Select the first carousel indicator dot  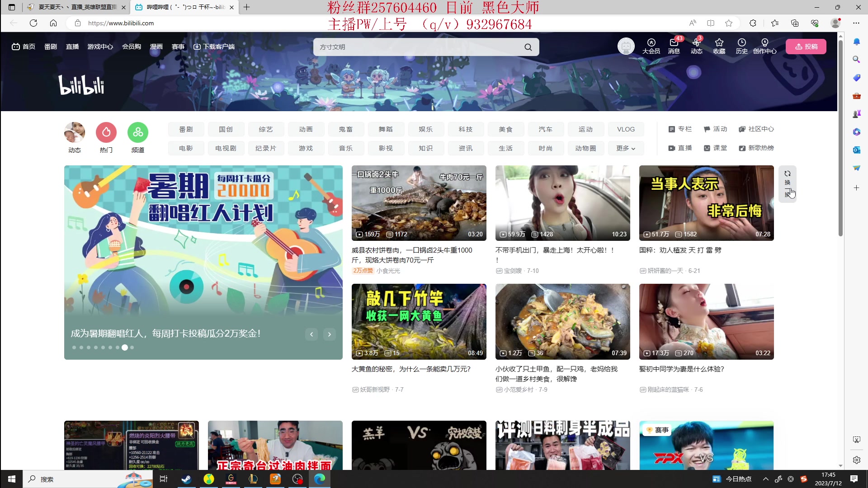click(x=74, y=347)
